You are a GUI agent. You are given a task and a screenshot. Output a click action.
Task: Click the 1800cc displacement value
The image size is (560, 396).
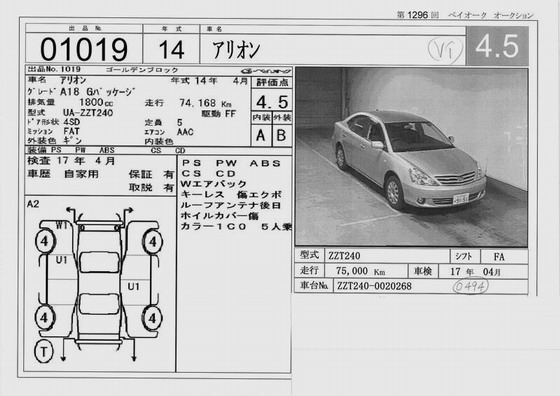[x=96, y=103]
